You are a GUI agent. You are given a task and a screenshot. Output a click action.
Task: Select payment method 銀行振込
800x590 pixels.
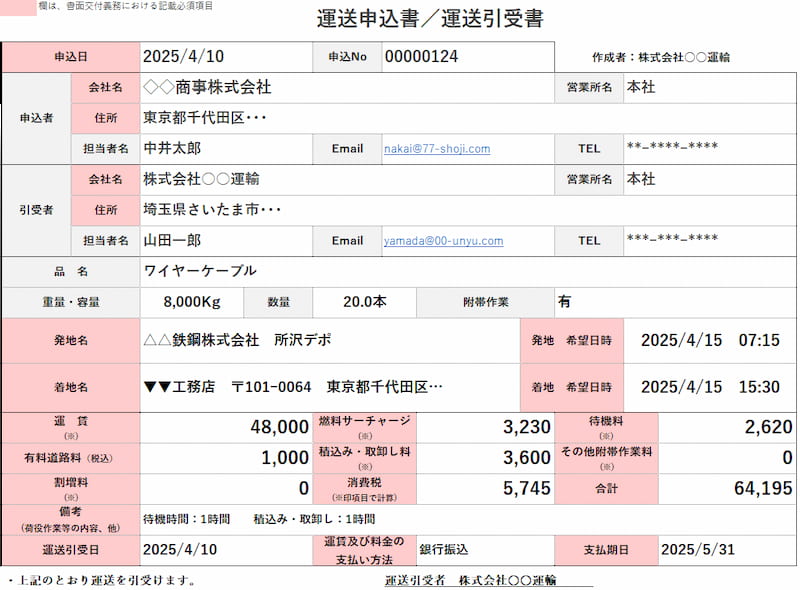click(443, 550)
